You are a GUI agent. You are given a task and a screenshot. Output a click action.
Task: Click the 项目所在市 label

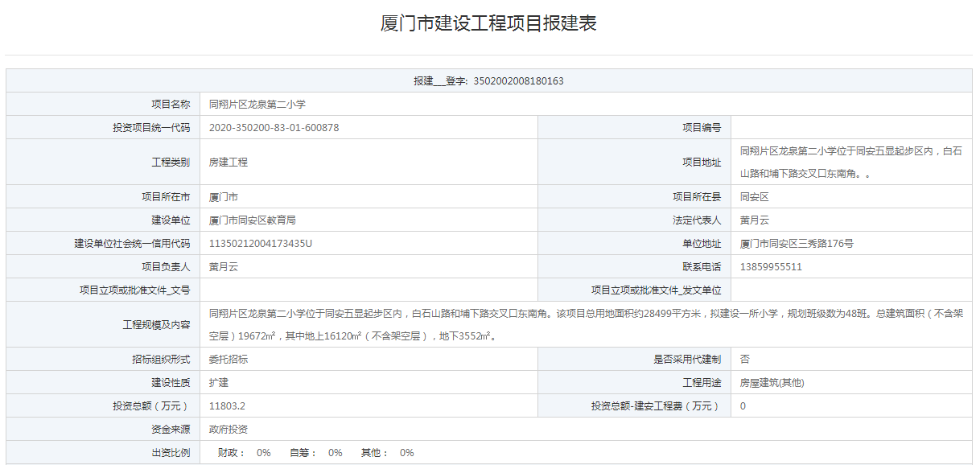coord(166,197)
